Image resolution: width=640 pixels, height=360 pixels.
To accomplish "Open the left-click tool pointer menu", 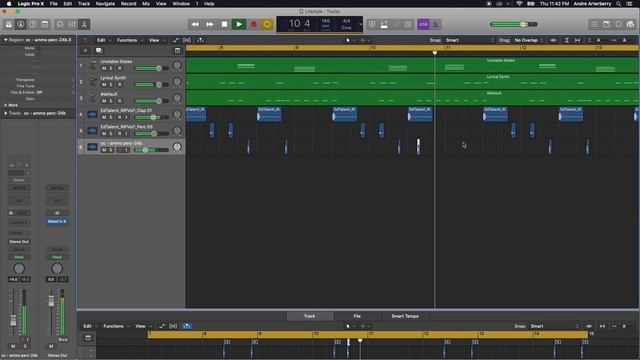I will pos(349,40).
